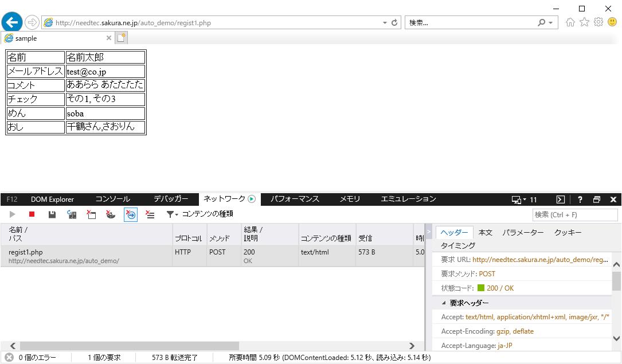
Task: Click the browser forward arrow button
Action: click(32, 22)
